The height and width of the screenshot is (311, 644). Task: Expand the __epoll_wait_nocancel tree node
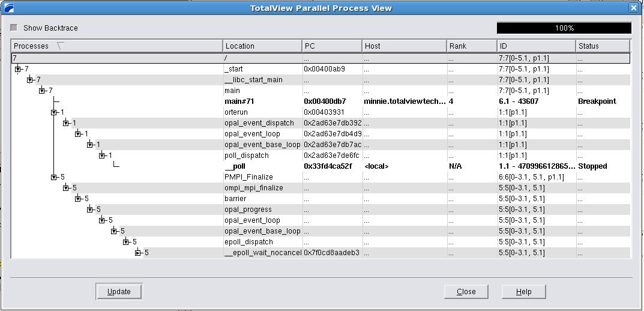point(138,253)
